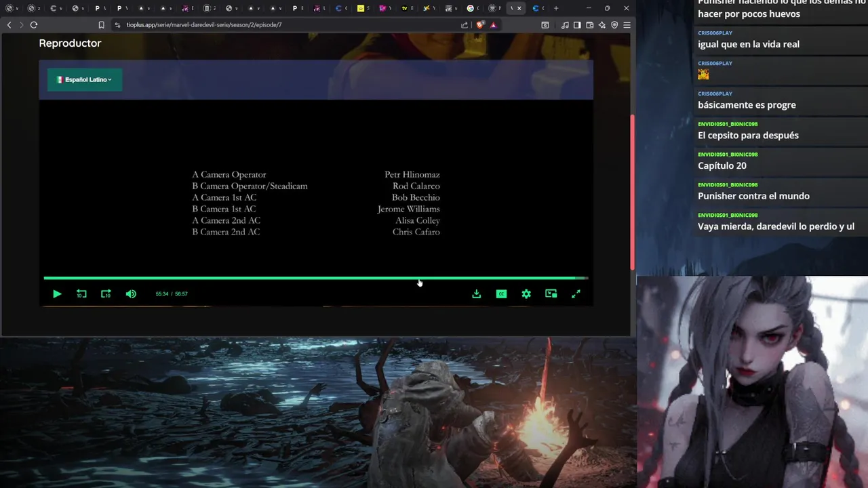868x488 pixels.
Task: Click the anime avatar image in stream overlay
Action: (752, 382)
